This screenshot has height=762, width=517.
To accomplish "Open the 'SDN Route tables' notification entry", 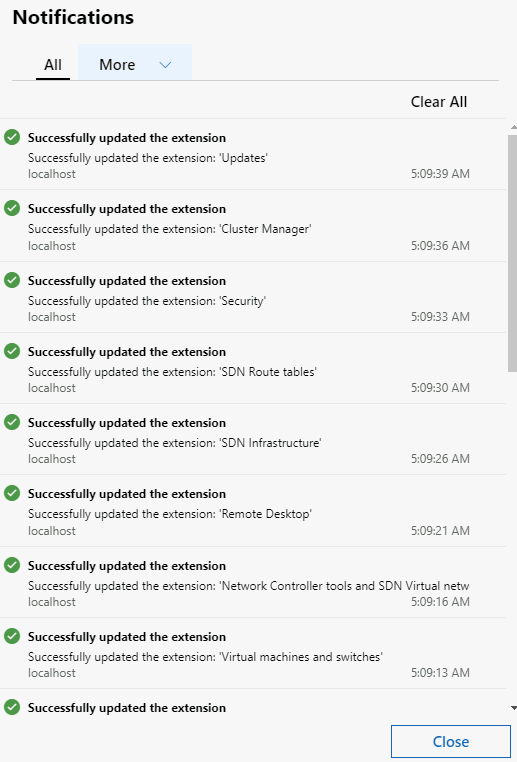I will (x=253, y=368).
